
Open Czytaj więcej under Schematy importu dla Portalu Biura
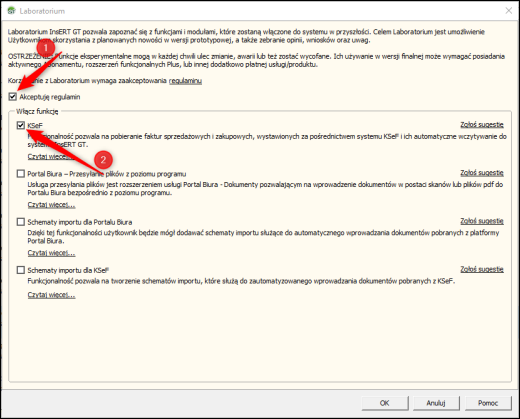(51, 253)
